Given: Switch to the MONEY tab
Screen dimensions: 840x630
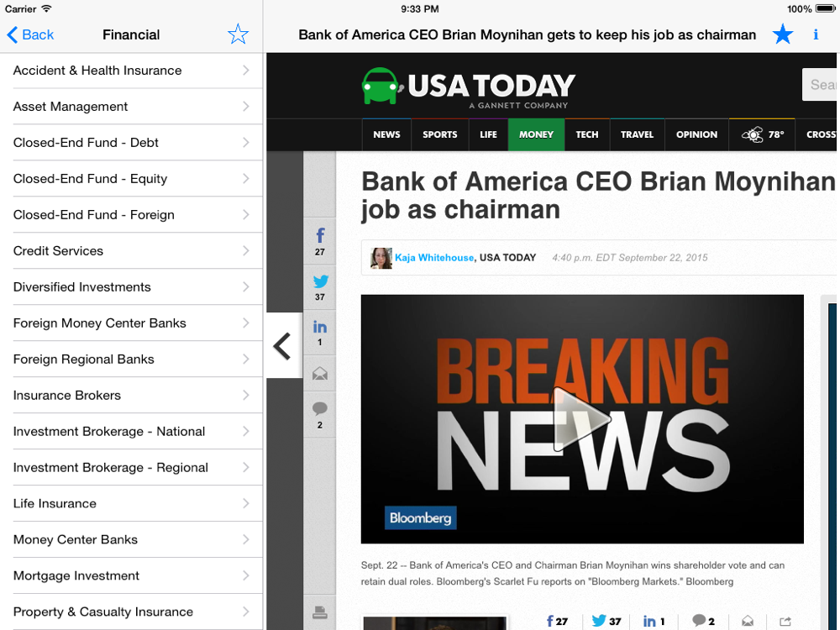Looking at the screenshot, I should [x=536, y=134].
